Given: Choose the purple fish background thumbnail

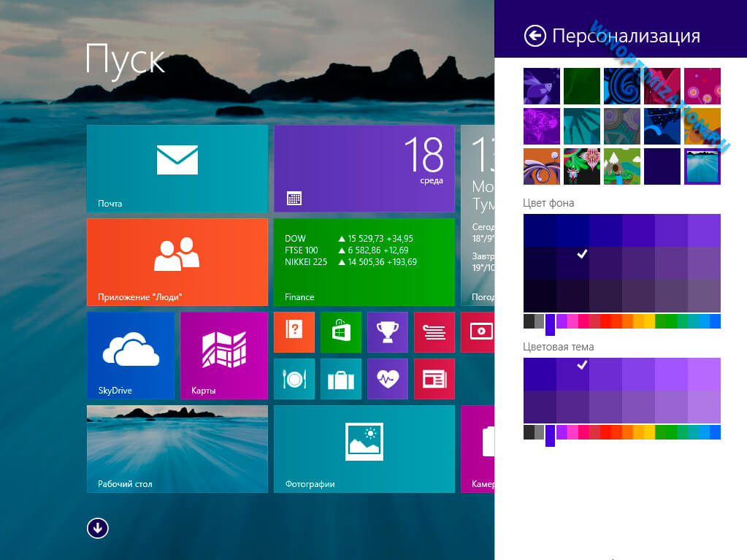Looking at the screenshot, I should [x=541, y=86].
